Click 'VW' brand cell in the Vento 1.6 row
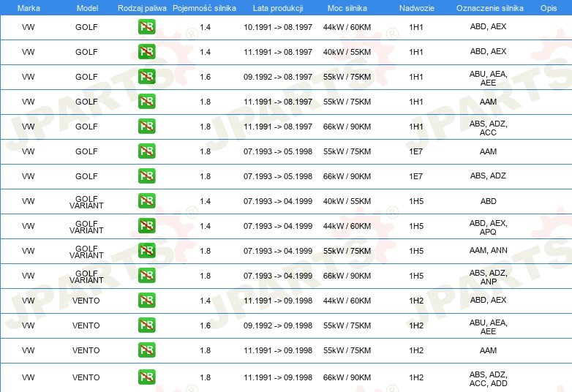This screenshot has height=392, width=572. [28, 325]
